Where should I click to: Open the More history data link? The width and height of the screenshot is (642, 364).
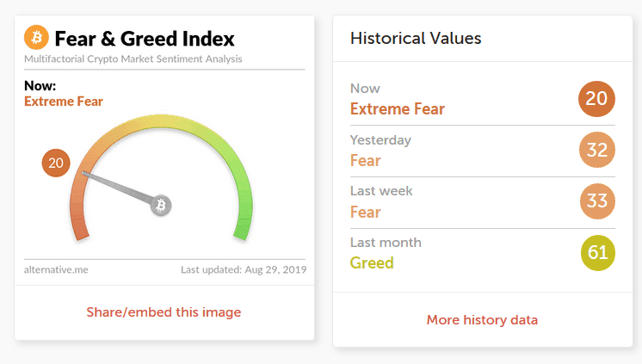[482, 320]
